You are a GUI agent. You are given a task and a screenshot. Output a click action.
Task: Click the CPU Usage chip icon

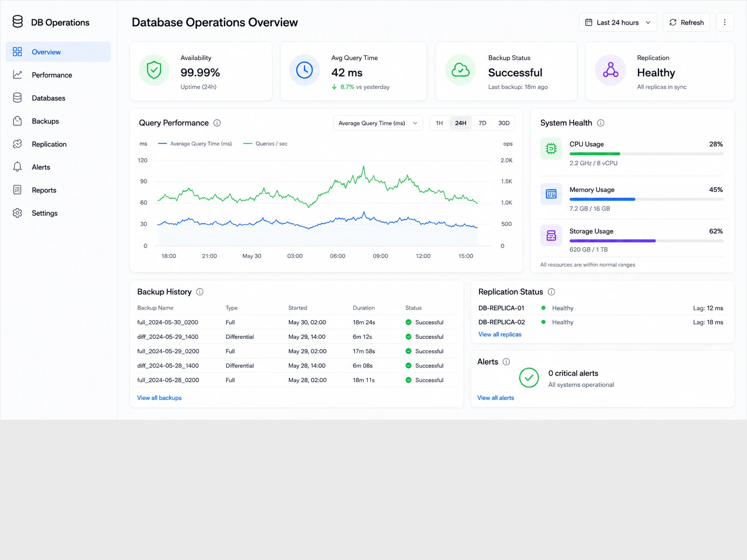(551, 149)
